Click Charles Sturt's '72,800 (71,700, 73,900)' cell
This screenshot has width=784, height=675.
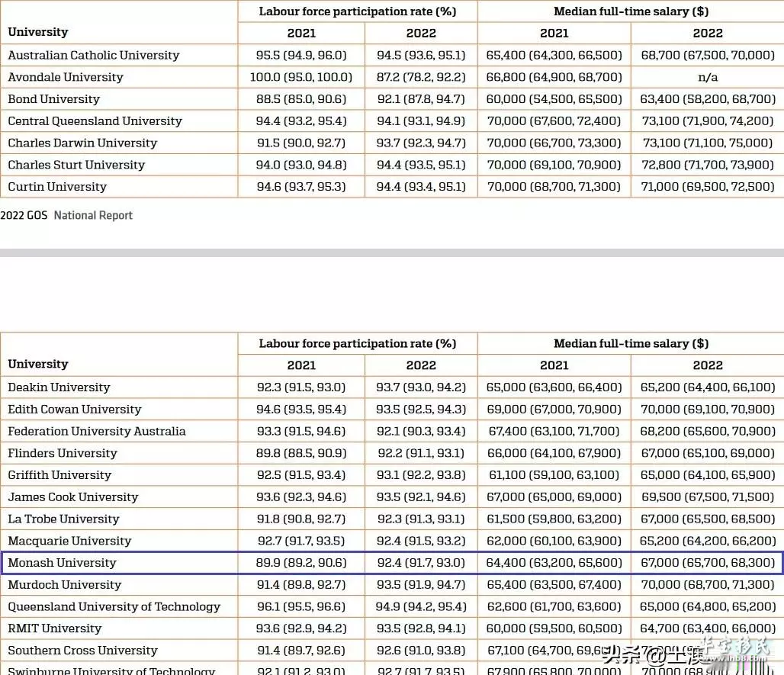point(708,165)
